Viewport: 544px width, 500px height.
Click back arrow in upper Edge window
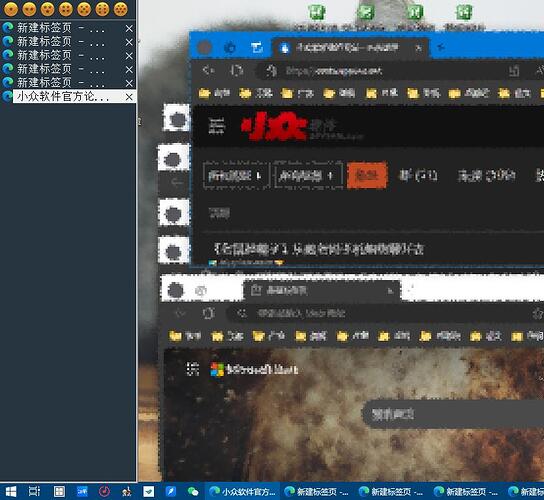click(209, 71)
